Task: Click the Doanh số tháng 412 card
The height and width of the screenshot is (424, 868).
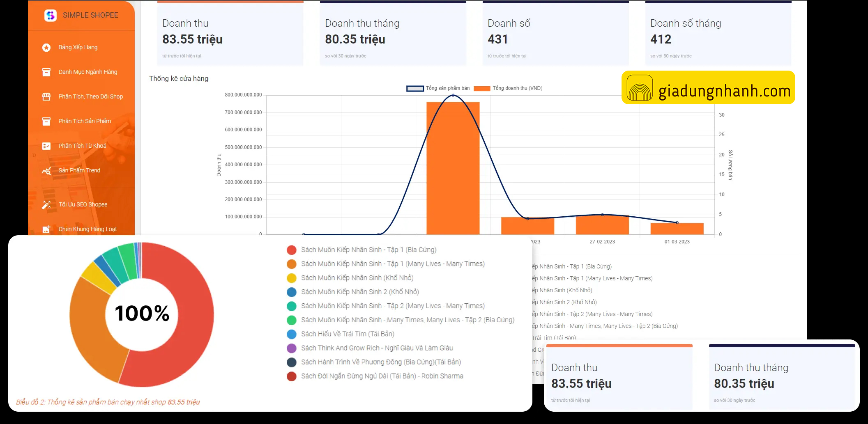Action: pyautogui.click(x=718, y=34)
